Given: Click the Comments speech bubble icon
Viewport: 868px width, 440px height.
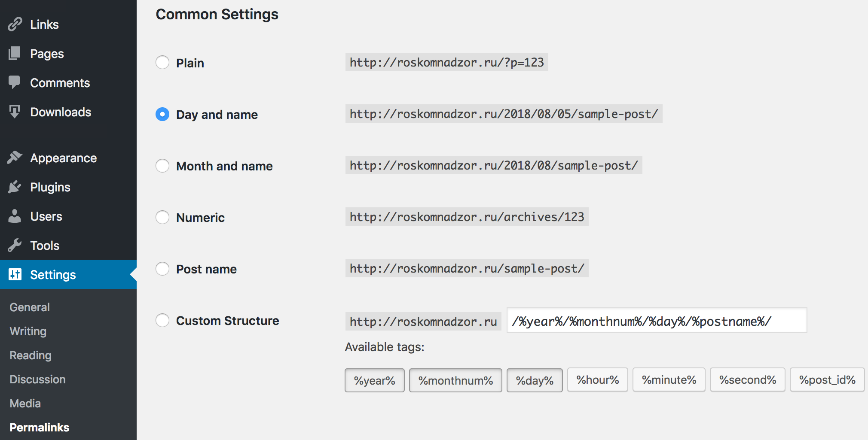Looking at the screenshot, I should pyautogui.click(x=15, y=82).
